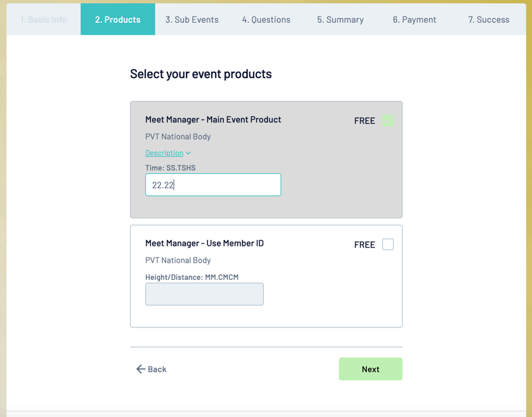
Task: Tick the Main Event Product checkbox
Action: (388, 121)
